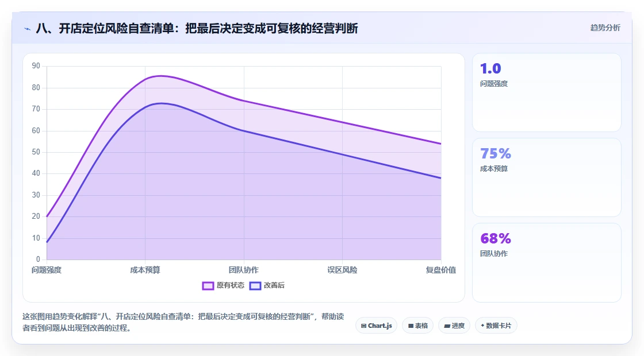Click the 复盘价值 x-axis label
The height and width of the screenshot is (356, 644).
pos(440,270)
